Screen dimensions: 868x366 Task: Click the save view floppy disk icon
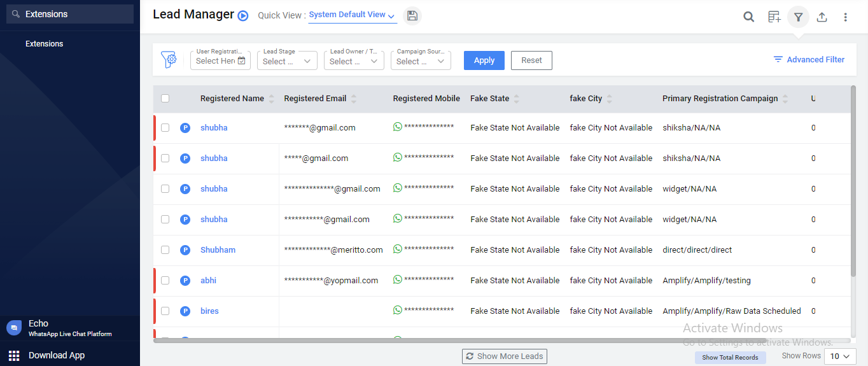tap(412, 16)
